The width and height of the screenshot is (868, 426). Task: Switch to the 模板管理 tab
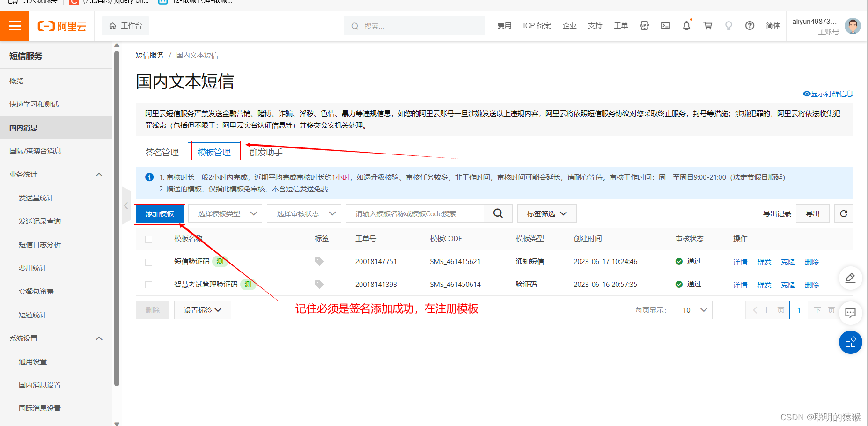[214, 152]
